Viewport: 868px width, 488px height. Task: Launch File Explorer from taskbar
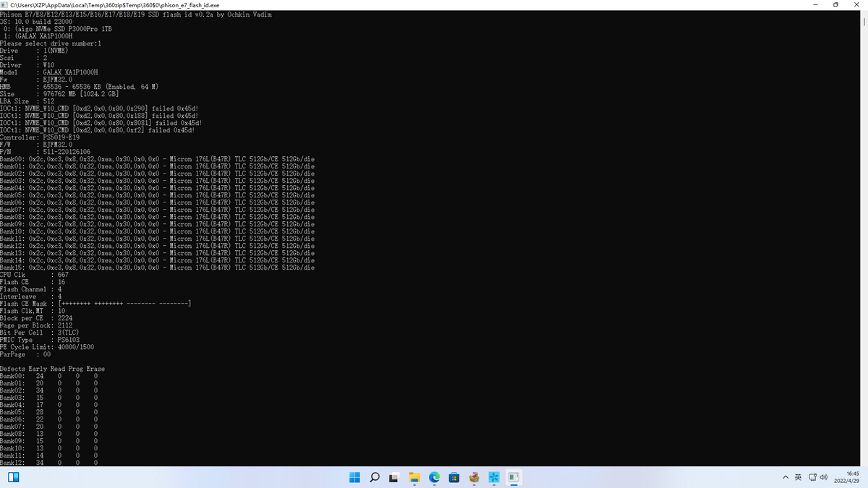(x=414, y=477)
